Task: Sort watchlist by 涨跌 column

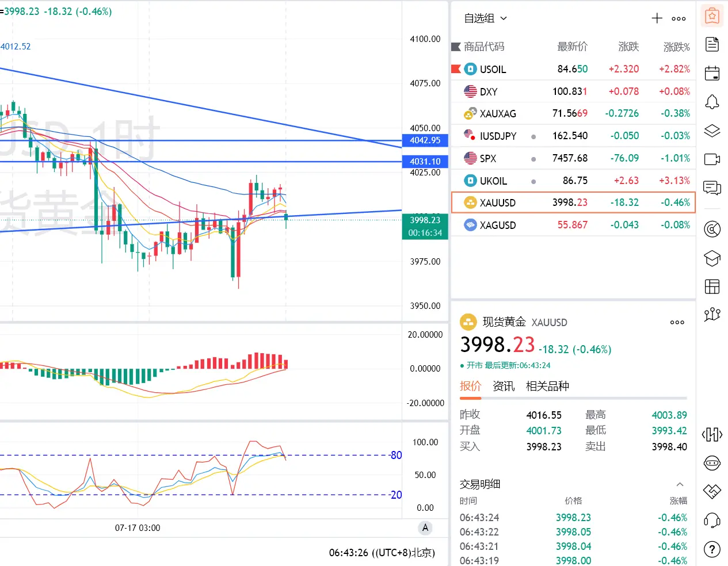Action: (628, 47)
